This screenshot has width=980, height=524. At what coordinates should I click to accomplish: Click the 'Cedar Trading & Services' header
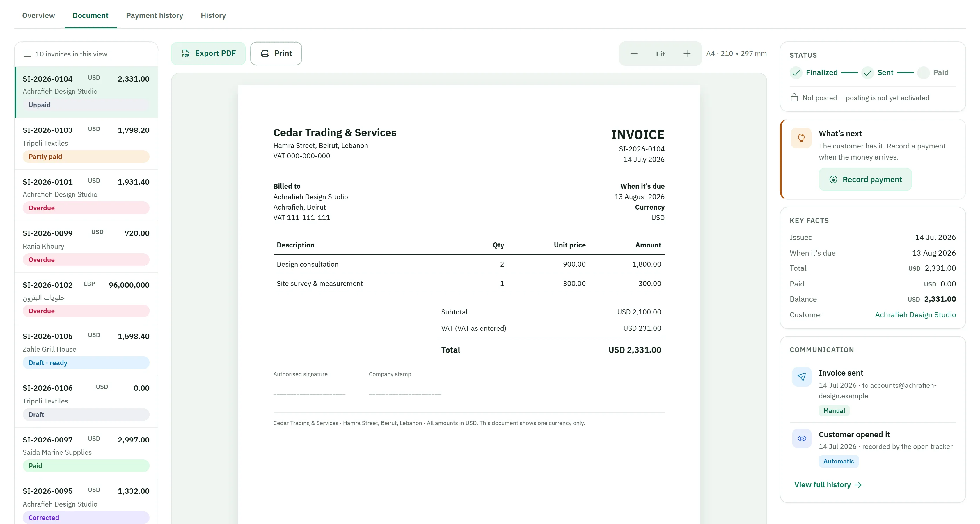tap(334, 132)
